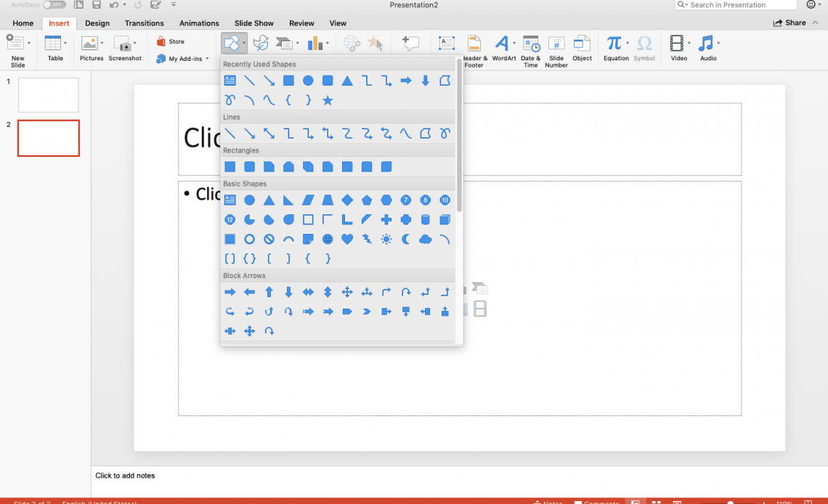
Task: Switch to the Design tab
Action: 97,23
